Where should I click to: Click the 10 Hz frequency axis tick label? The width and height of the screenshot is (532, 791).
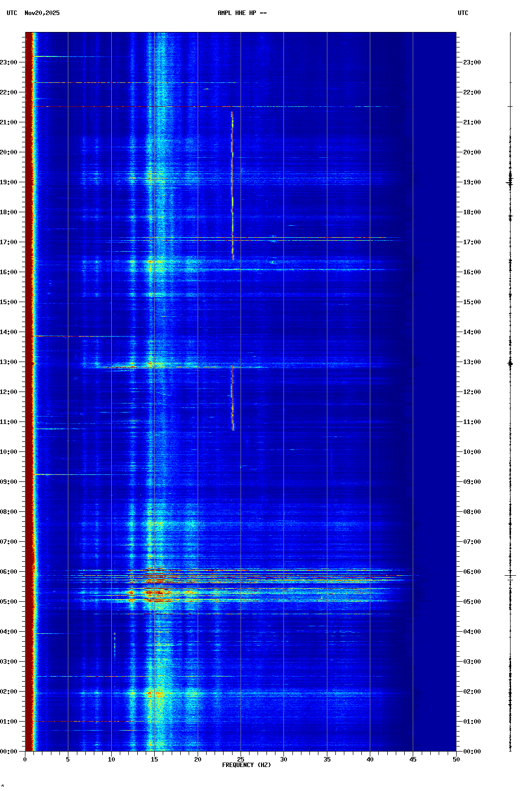pos(111,760)
